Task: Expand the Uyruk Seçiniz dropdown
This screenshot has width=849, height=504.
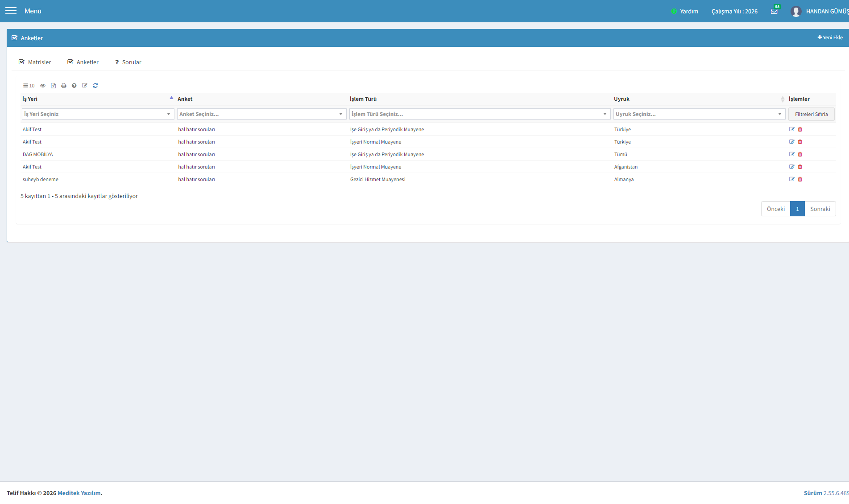Action: point(699,114)
